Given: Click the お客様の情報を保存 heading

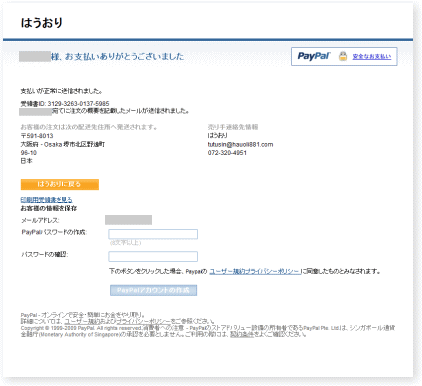Looking at the screenshot, I should coord(49,208).
